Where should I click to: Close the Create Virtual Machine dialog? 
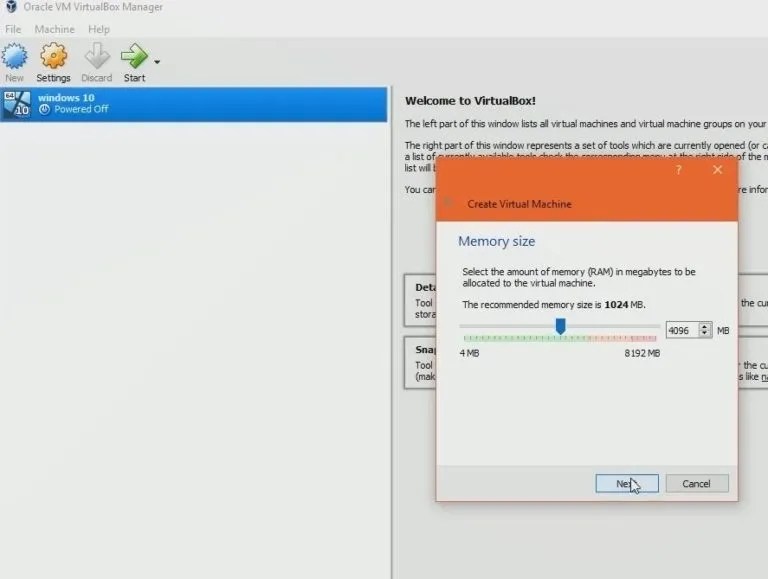point(718,170)
